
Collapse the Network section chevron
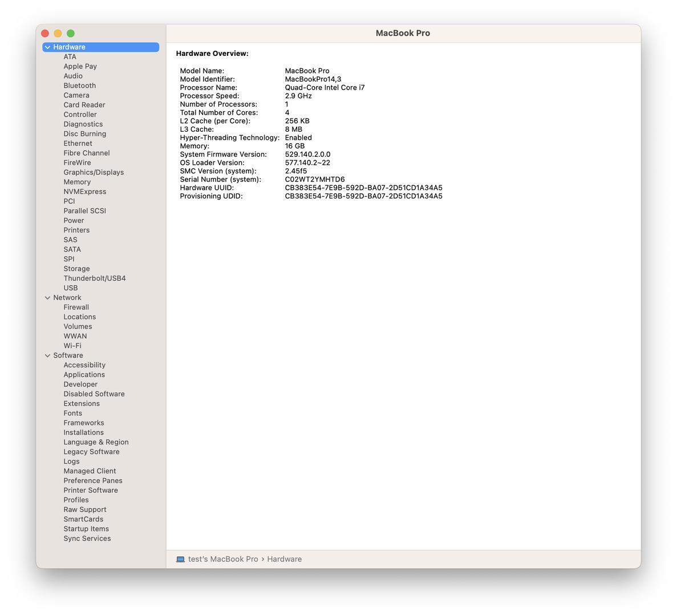[47, 298]
